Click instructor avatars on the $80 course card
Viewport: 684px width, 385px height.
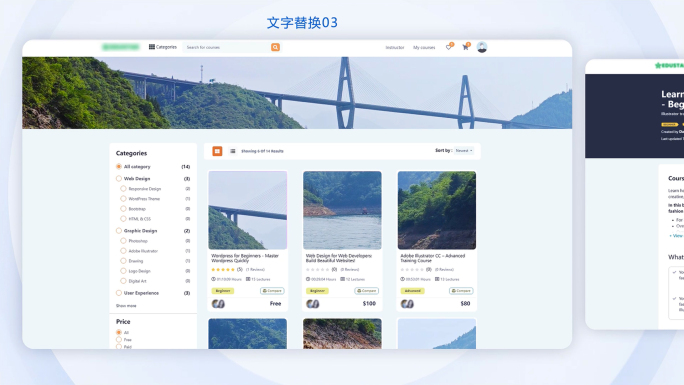[x=407, y=303]
